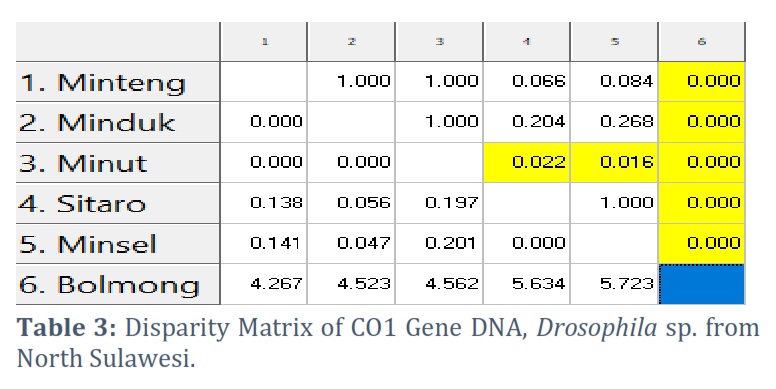Click the Table 3 caption text

click(x=388, y=342)
